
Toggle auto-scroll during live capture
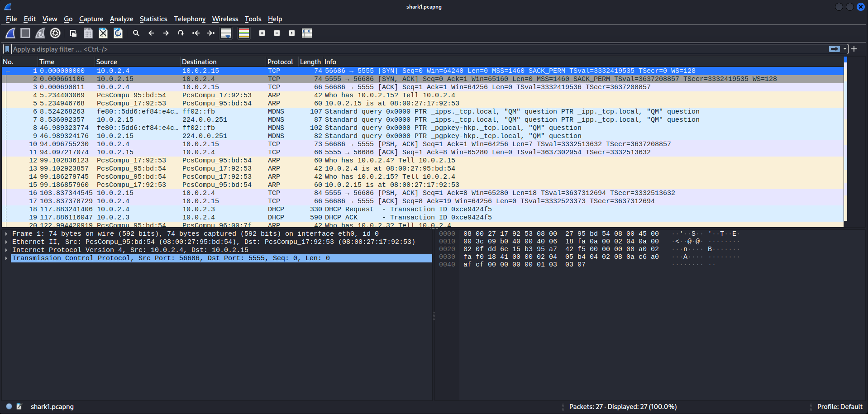click(x=226, y=33)
